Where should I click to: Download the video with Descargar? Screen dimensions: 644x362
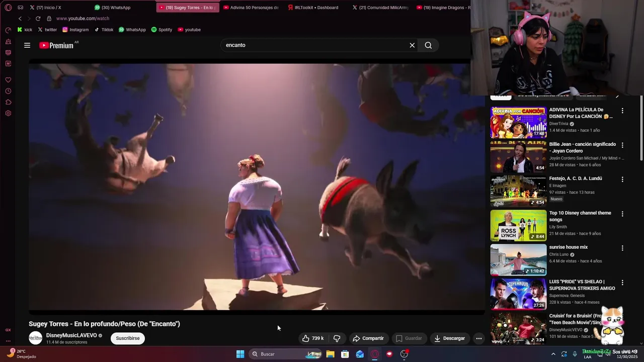click(449, 338)
